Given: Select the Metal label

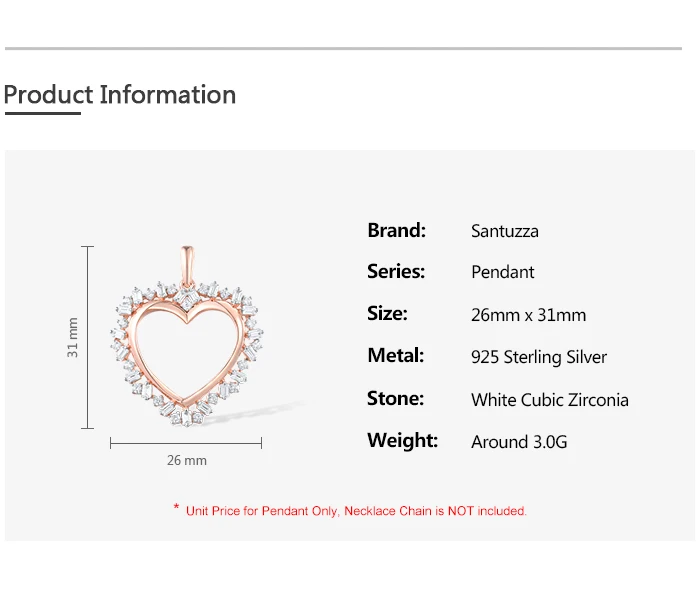Looking at the screenshot, I should [x=396, y=355].
